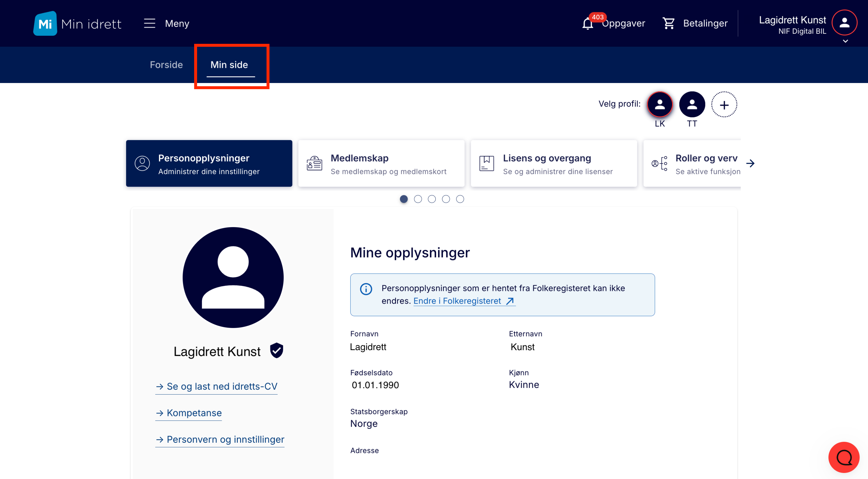868x479 pixels.
Task: Open the Medlemskap card
Action: 381,164
